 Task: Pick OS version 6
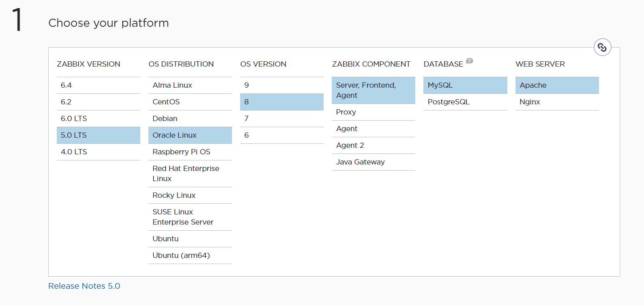coord(282,135)
